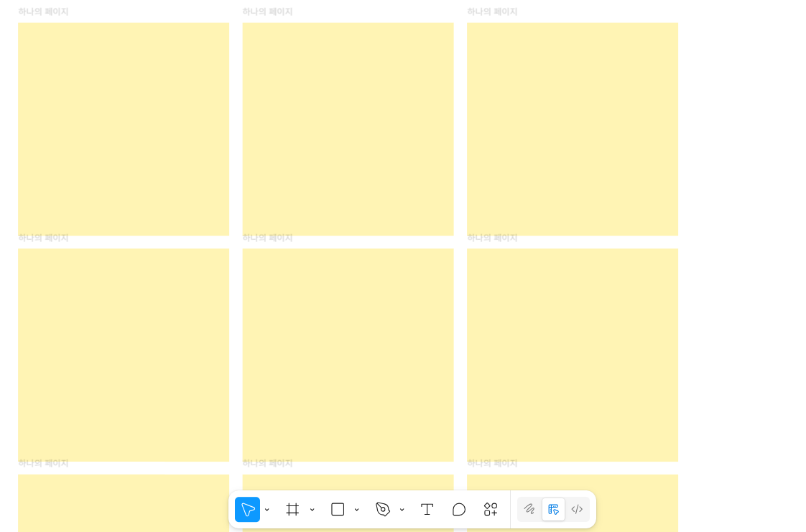
Task: Select the Pen tool
Action: point(383,510)
